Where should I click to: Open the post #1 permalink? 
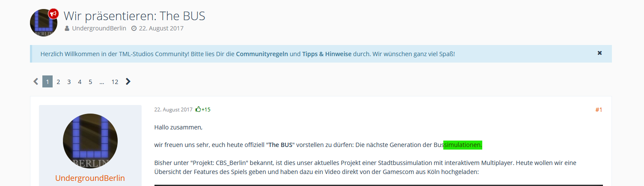tap(599, 110)
